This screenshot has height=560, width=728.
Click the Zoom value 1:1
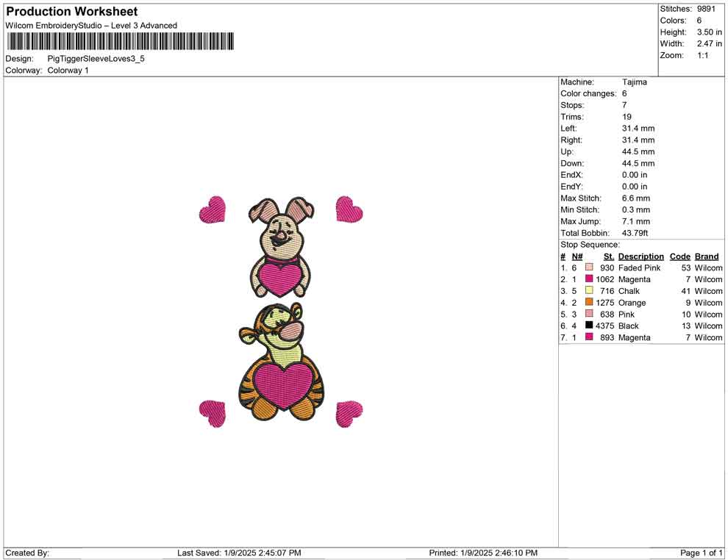coord(702,55)
